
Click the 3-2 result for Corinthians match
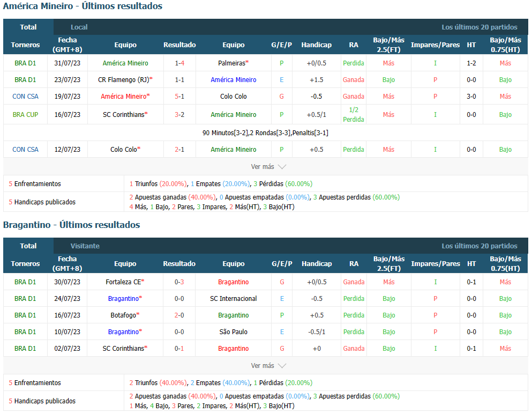179,114
